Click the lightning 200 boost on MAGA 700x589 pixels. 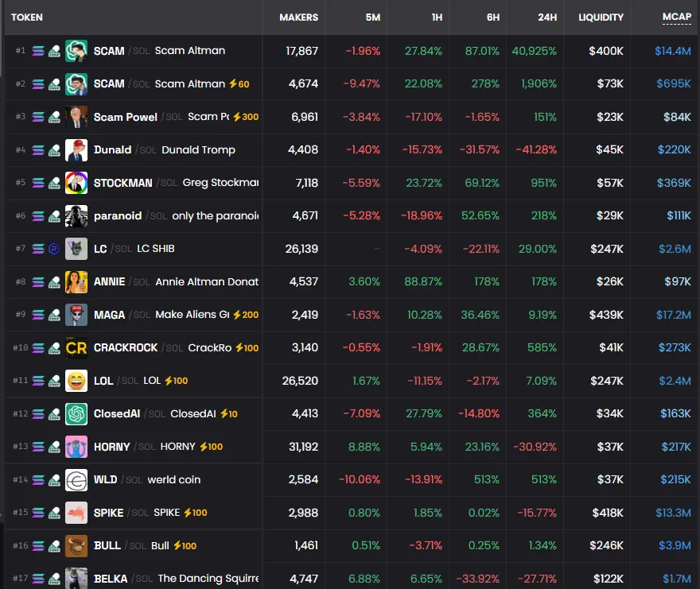[246, 315]
